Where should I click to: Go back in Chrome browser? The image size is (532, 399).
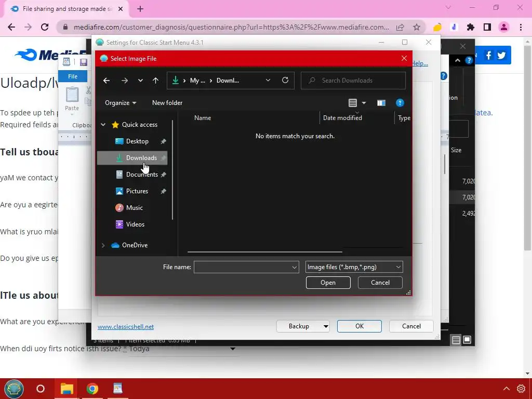[x=11, y=27]
